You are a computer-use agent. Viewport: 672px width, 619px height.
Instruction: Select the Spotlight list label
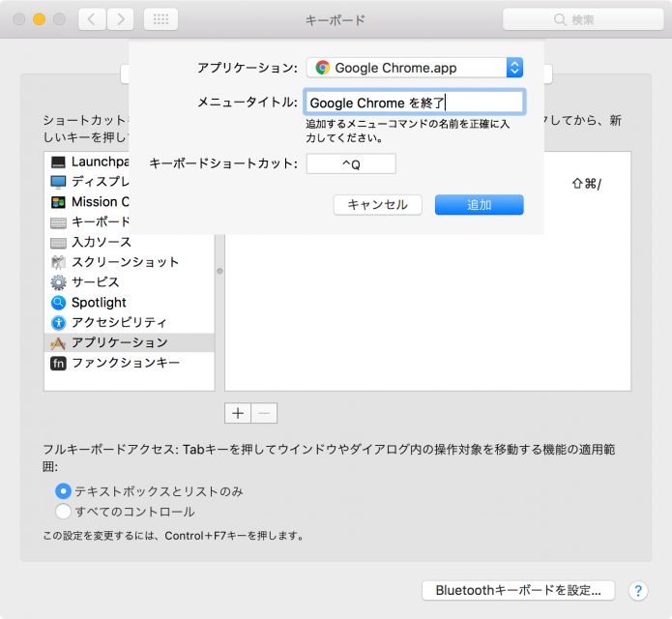pos(99,303)
